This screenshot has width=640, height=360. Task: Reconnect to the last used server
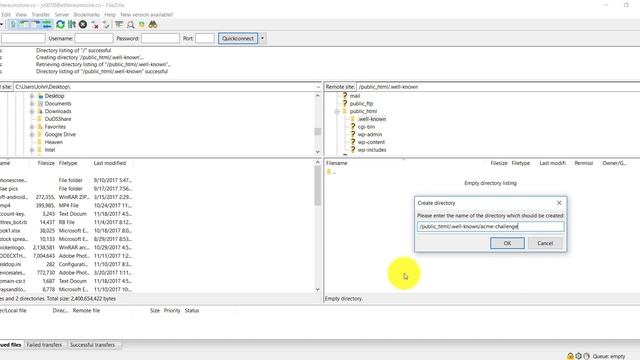pyautogui.click(x=106, y=24)
